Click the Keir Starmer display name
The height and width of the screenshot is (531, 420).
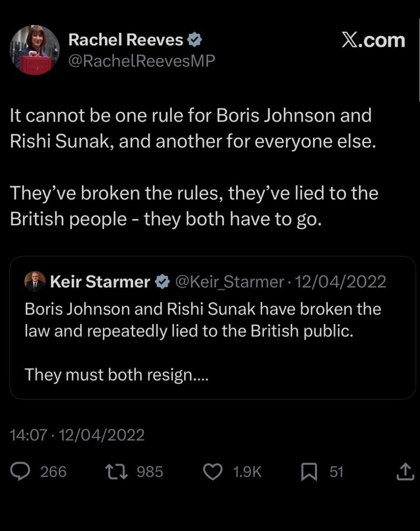pos(100,281)
